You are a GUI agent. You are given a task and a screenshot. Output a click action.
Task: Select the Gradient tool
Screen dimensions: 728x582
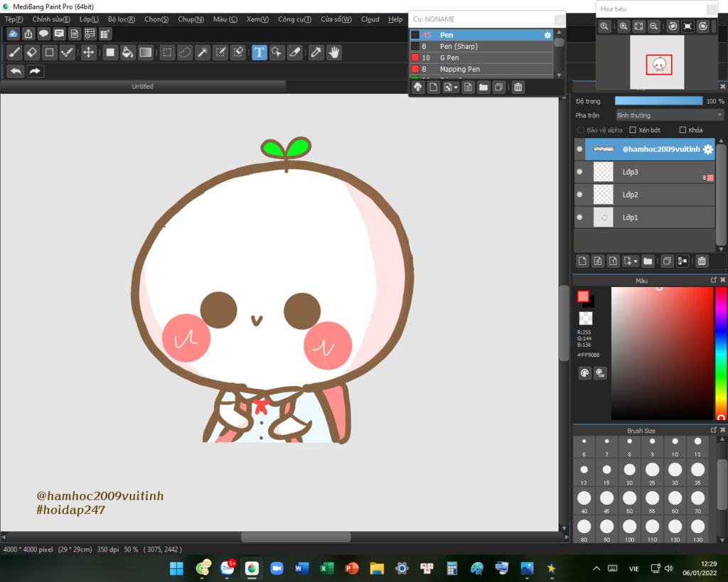pyautogui.click(x=145, y=53)
